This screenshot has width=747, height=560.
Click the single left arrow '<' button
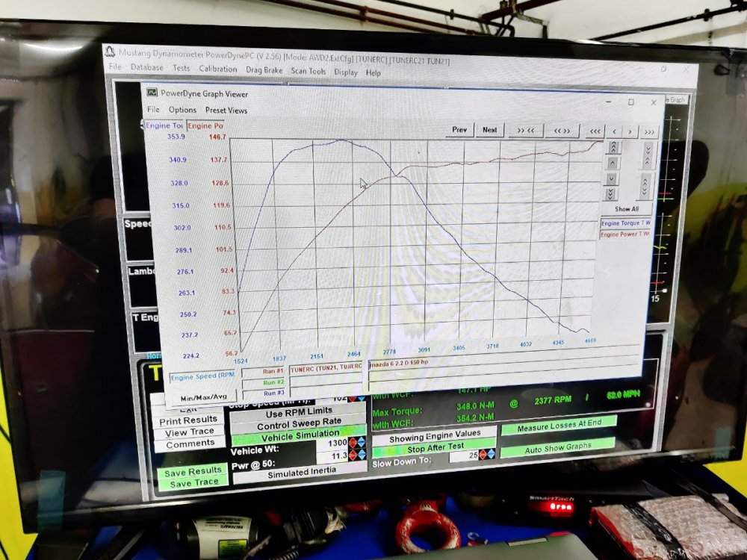click(614, 132)
